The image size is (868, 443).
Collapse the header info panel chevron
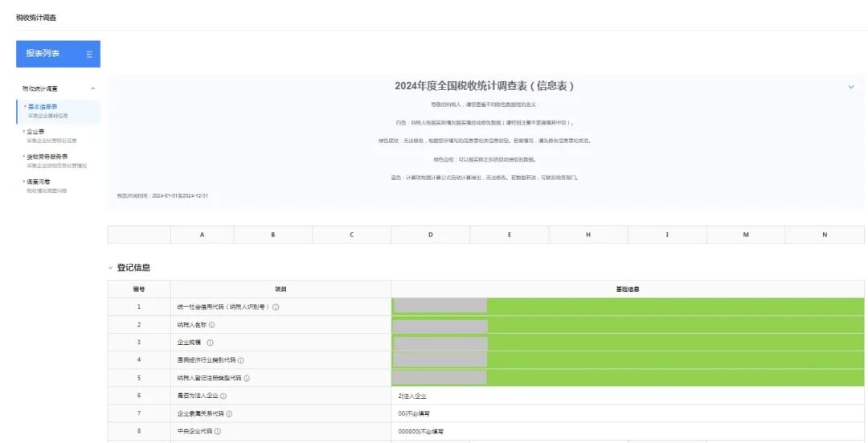[x=851, y=87]
